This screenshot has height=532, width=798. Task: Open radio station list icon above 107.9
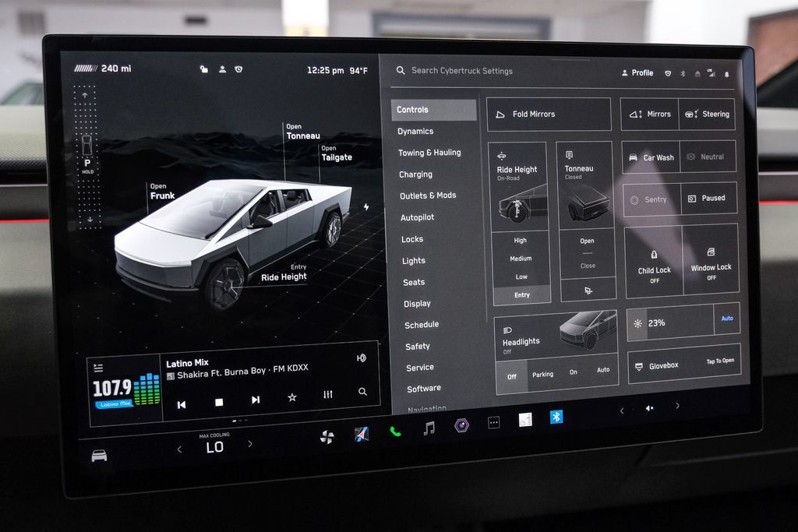pyautogui.click(x=98, y=367)
